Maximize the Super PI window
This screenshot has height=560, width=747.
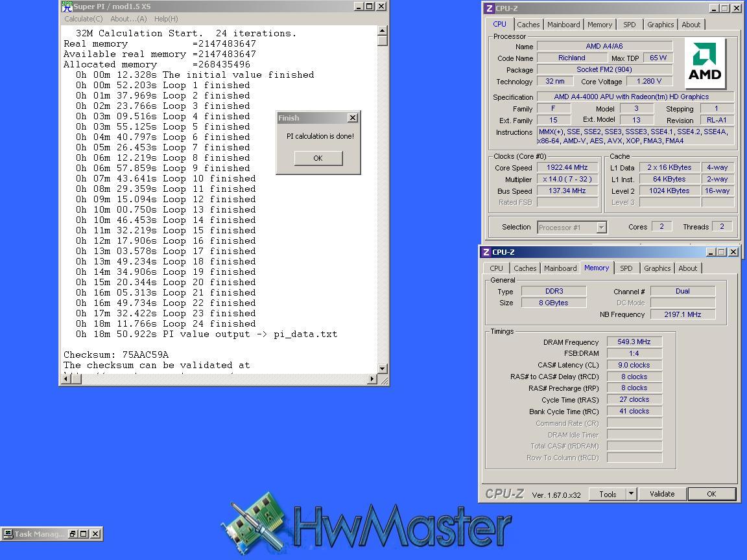point(369,6)
